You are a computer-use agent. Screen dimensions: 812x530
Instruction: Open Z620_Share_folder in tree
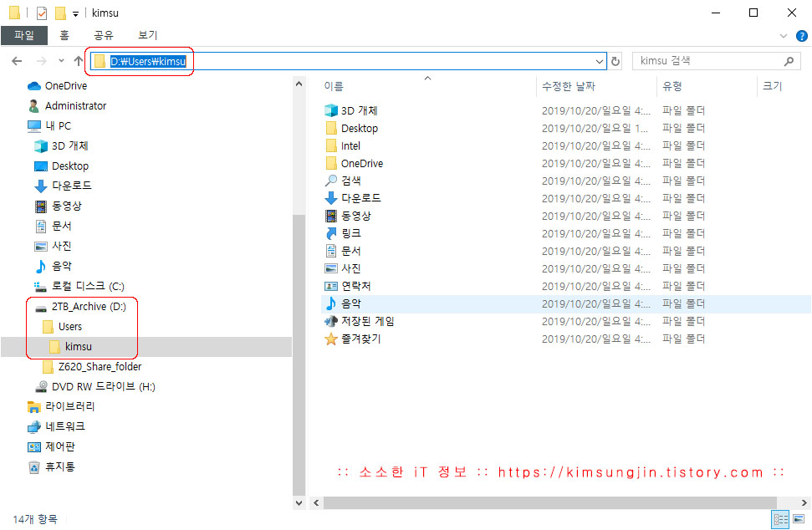(x=92, y=367)
